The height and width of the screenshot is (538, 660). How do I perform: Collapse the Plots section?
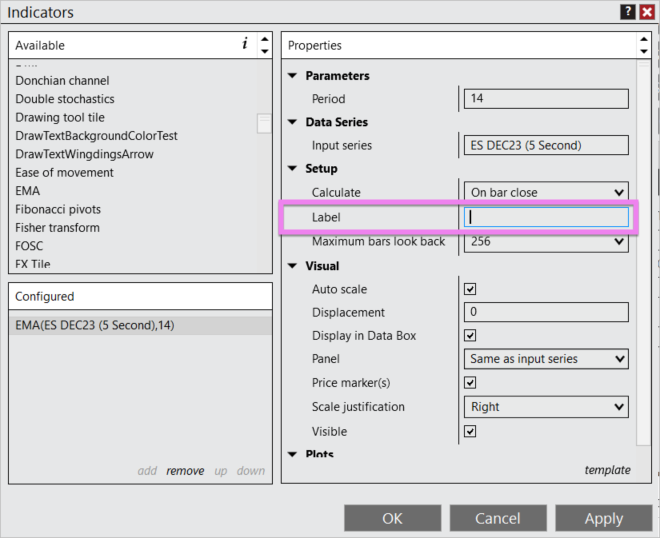point(293,454)
